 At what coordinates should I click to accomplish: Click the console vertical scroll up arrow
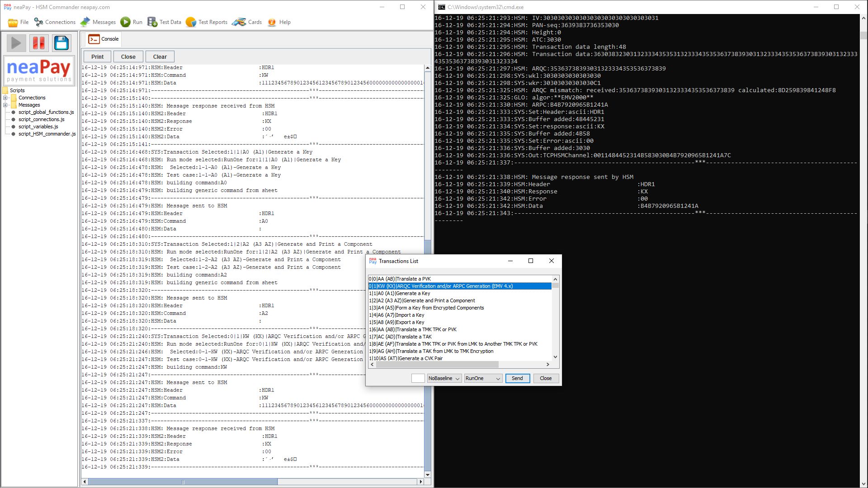click(428, 68)
